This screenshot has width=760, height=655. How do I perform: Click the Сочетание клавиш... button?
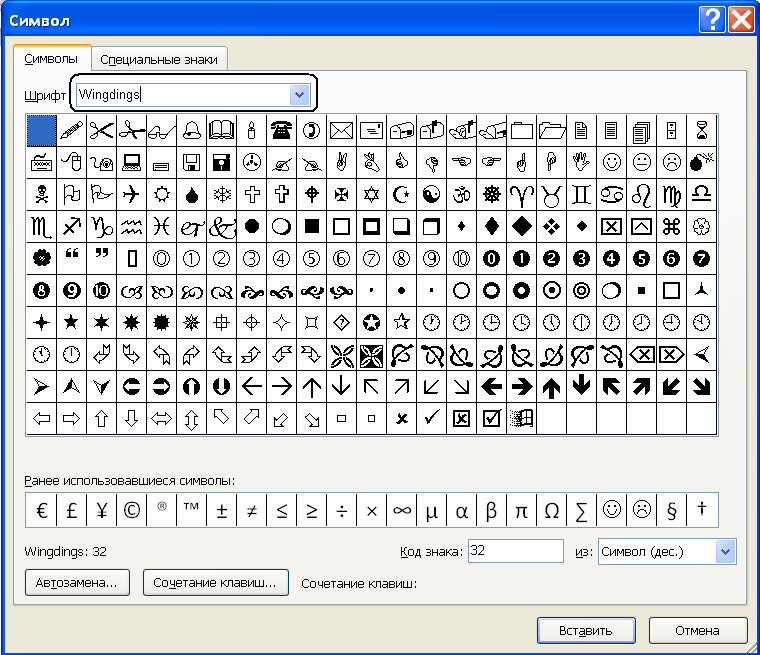coord(216,582)
